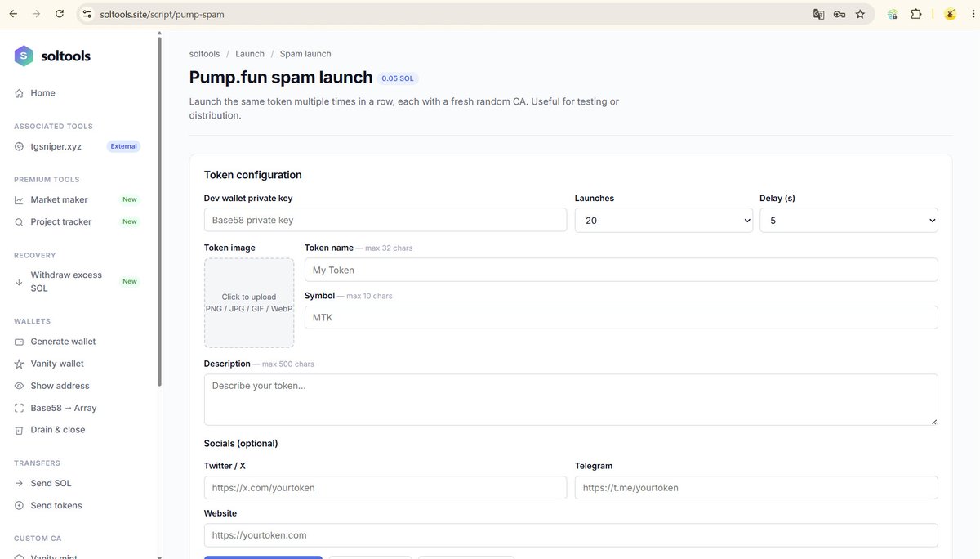Image resolution: width=980 pixels, height=559 pixels.
Task: Click the Market maker chart icon
Action: click(19, 199)
